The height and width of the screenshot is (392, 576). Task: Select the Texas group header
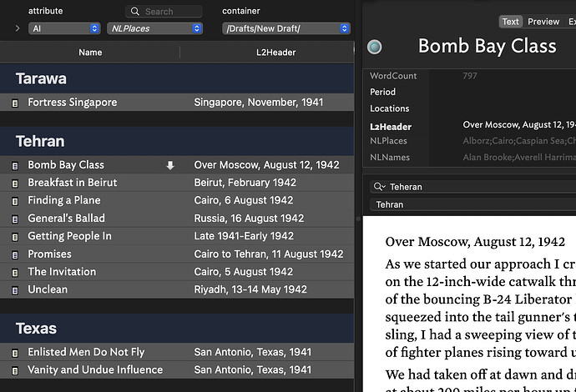click(x=177, y=329)
